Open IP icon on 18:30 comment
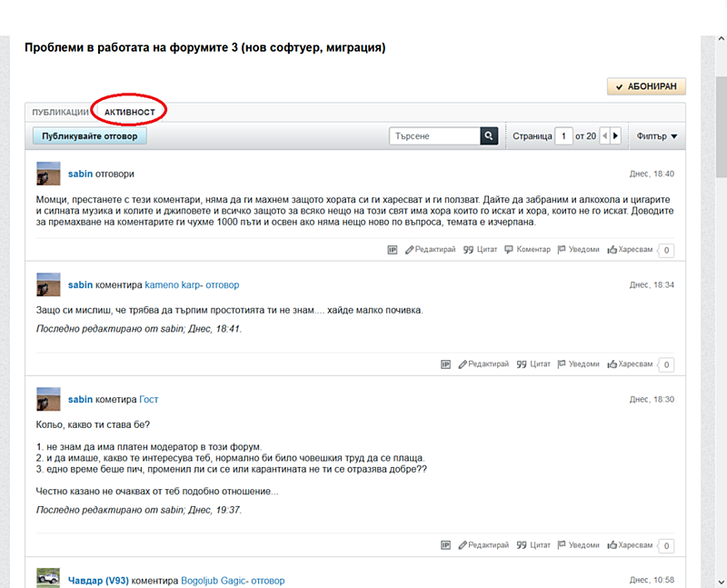Image resolution: width=727 pixels, height=588 pixels. click(445, 545)
